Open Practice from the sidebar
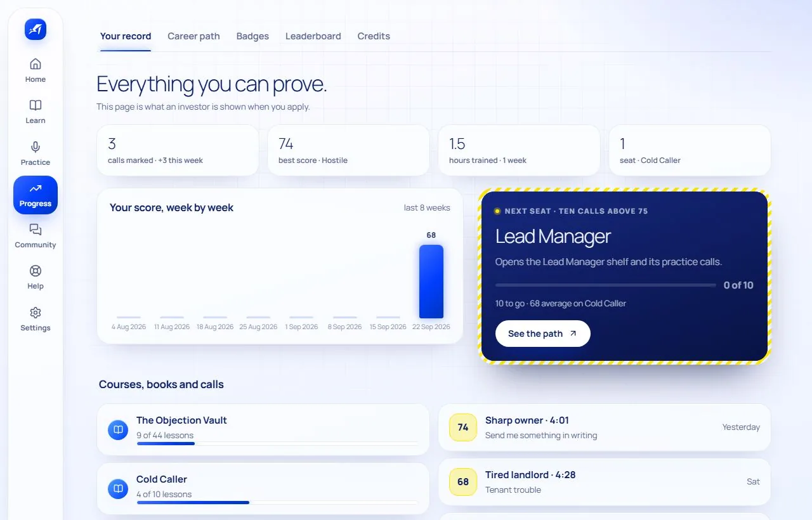 pos(36,153)
